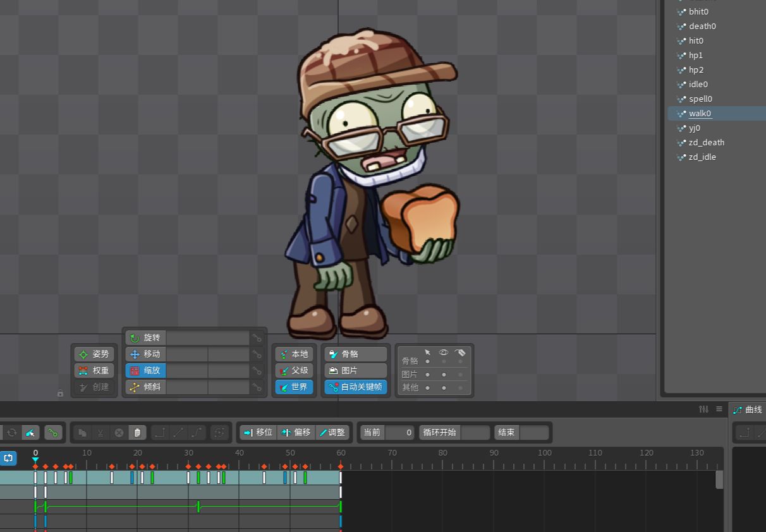Click the 调整 (Adjust) button

coord(332,433)
